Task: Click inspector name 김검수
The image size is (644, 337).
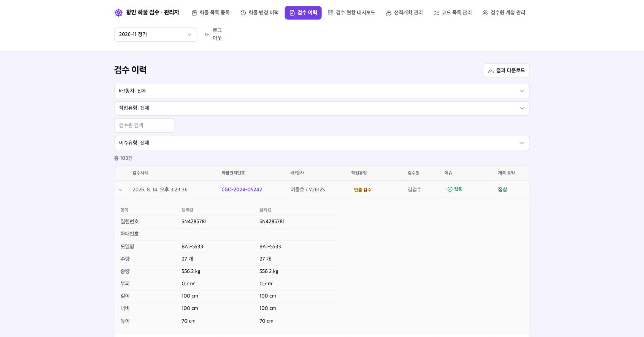Action: coord(414,190)
